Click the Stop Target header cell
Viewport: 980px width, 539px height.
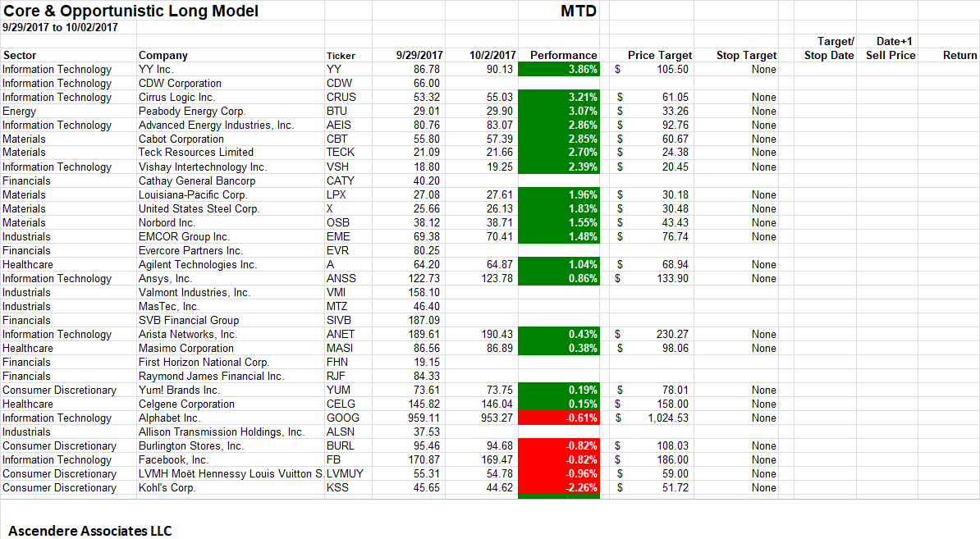coord(745,55)
